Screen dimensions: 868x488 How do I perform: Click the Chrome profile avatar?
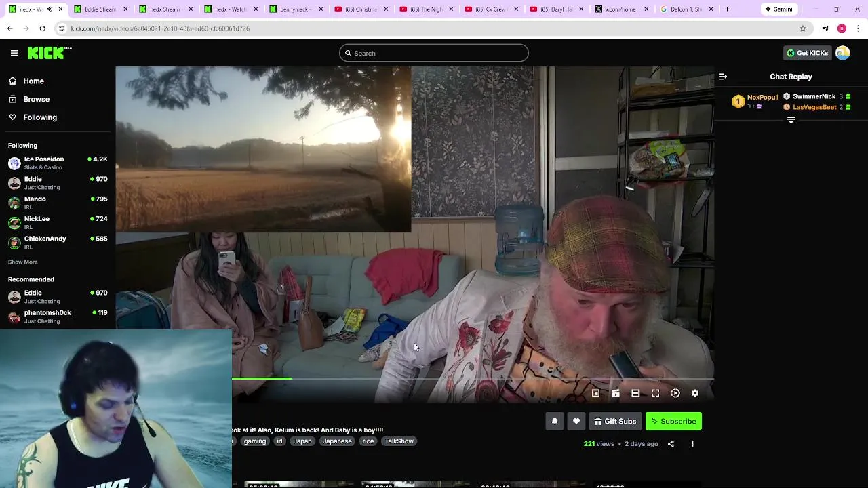842,28
